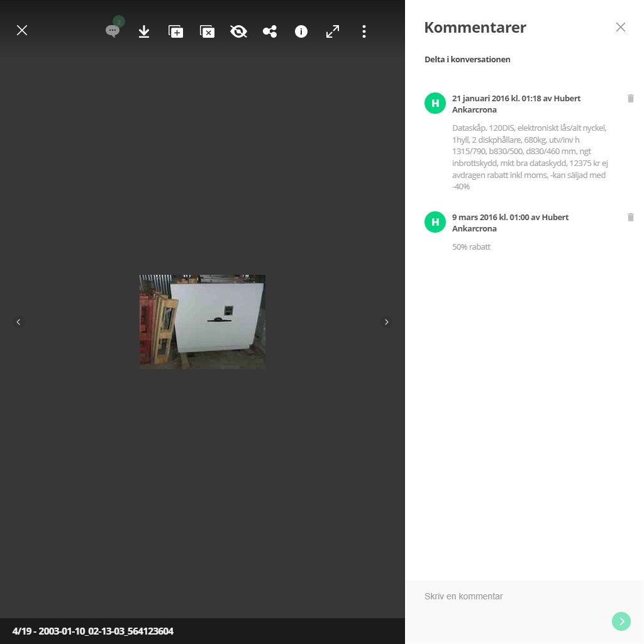
Task: Add the photo to an album
Action: point(176,31)
